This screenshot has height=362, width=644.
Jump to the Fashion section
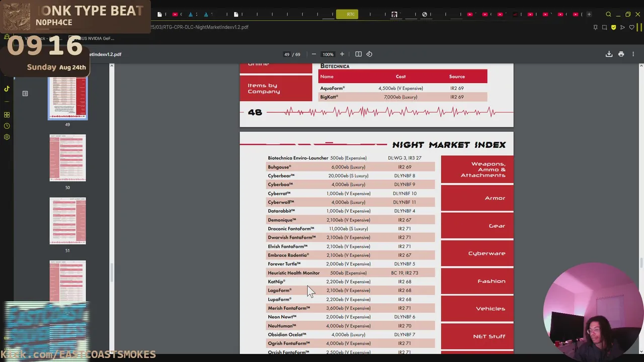click(477, 281)
